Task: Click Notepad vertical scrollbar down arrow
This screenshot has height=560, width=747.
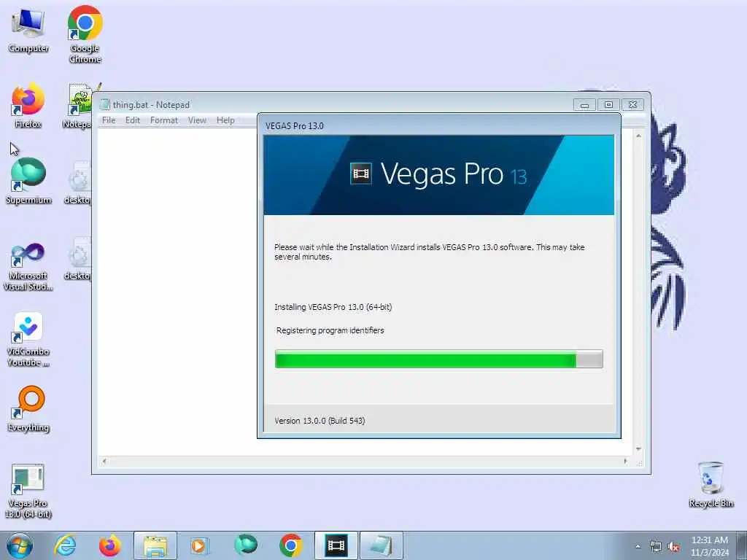Action: 638,449
